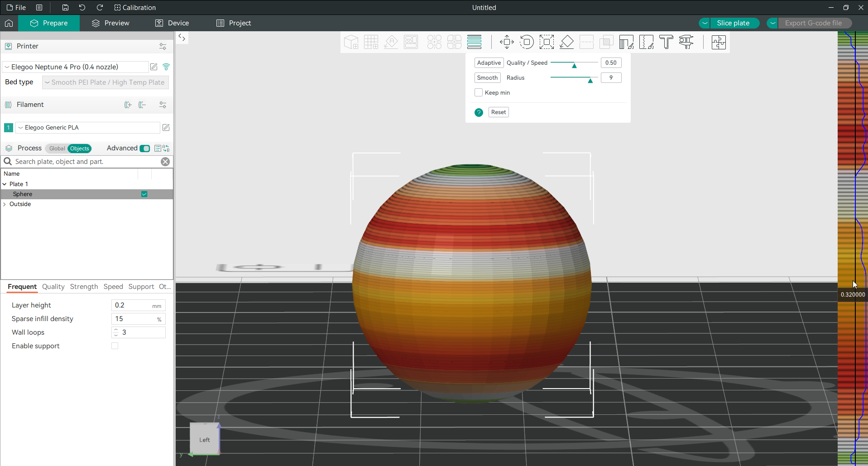Click the Home icon
Screen dimensions: 868x466
click(9, 23)
